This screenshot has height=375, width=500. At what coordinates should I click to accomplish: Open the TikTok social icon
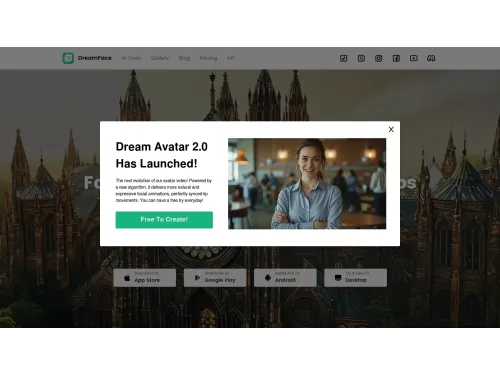343,58
